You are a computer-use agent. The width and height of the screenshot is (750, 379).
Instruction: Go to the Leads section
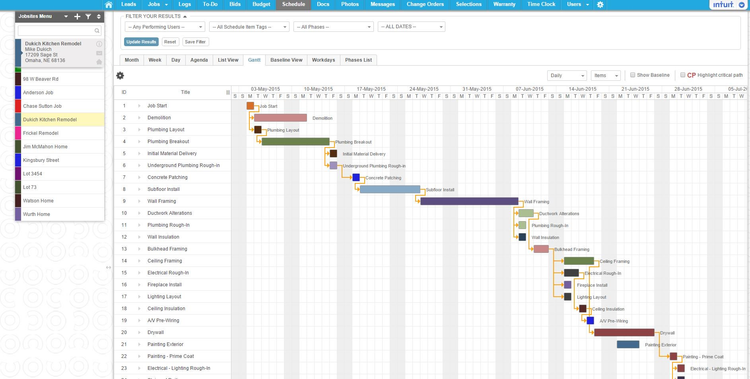(129, 5)
